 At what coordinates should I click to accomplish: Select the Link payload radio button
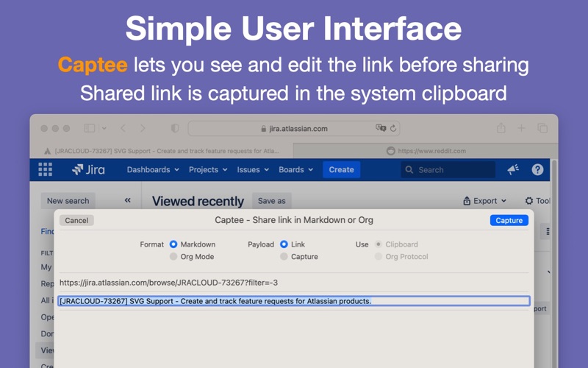pyautogui.click(x=284, y=244)
